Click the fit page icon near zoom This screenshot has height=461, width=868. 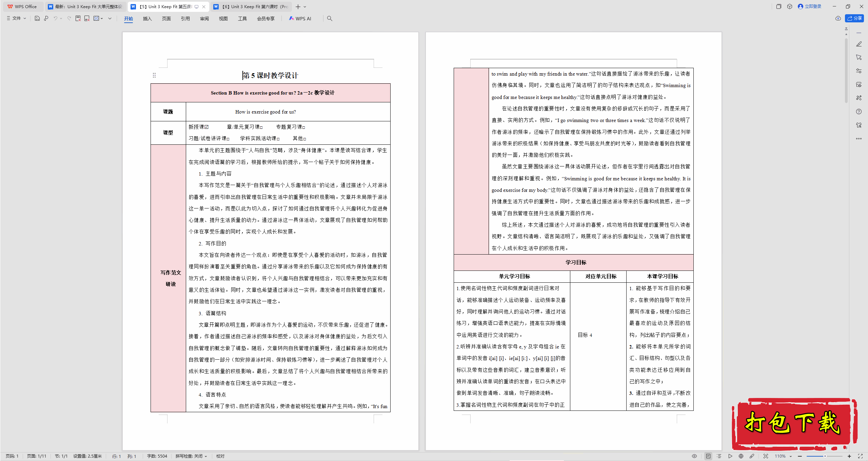[766, 456]
